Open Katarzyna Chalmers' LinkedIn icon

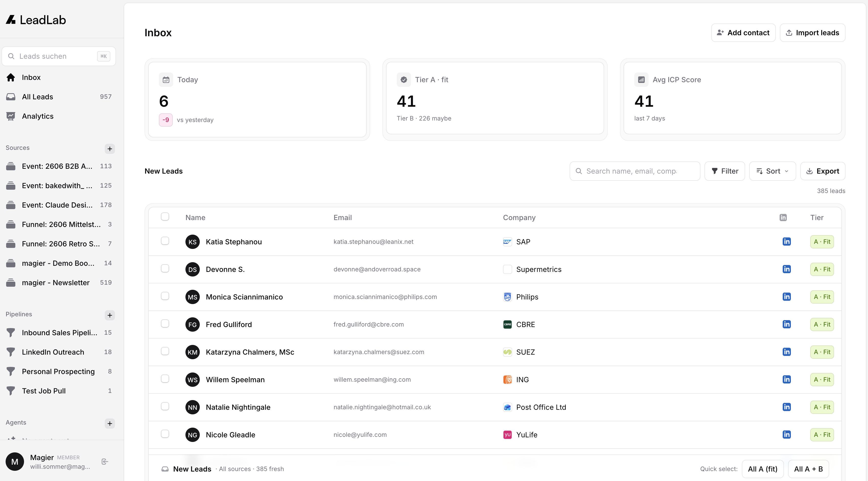[787, 352]
